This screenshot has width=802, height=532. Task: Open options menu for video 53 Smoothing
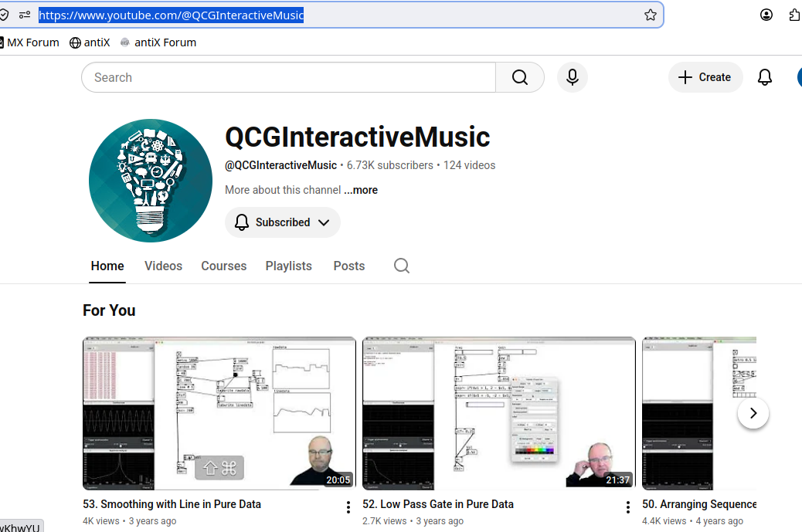click(348, 507)
